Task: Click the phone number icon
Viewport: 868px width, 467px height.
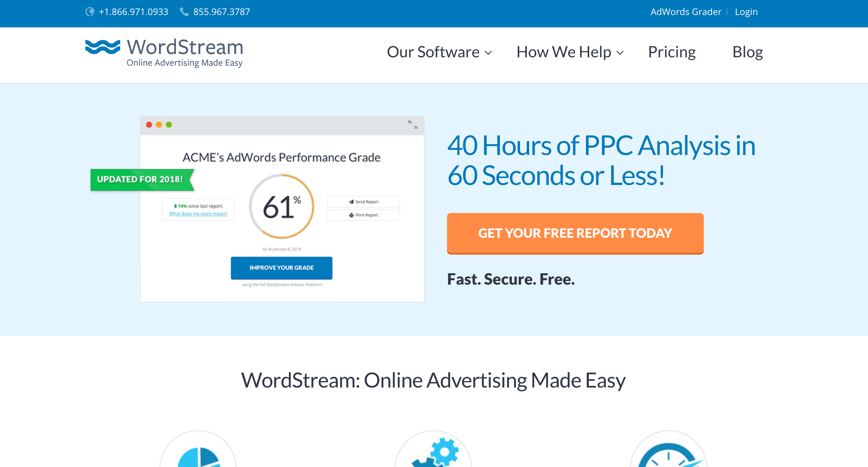Action: coord(183,11)
